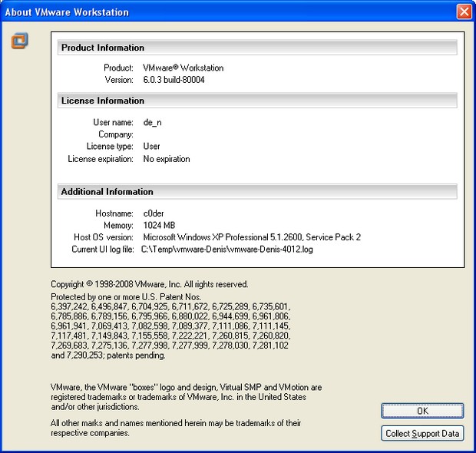The height and width of the screenshot is (453, 476).
Task: Click the dialog title About VMware Workstation
Action: tap(67, 12)
